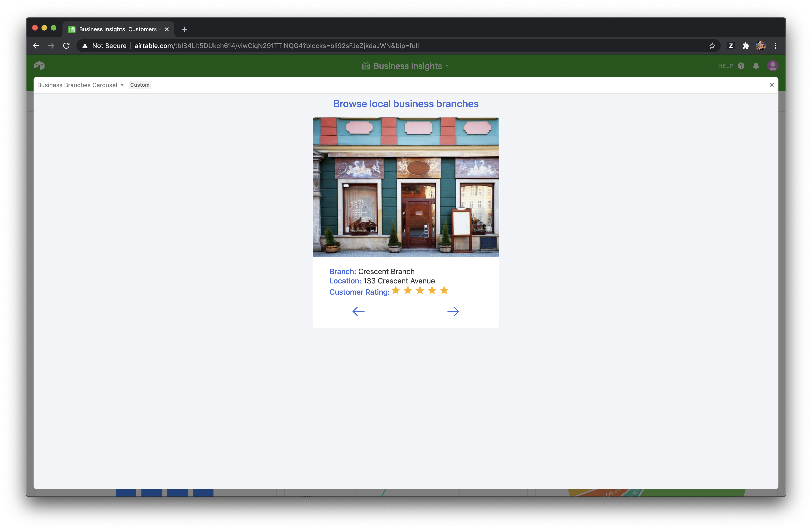Open a new browser tab
Image resolution: width=812 pixels, height=531 pixels.
[185, 29]
